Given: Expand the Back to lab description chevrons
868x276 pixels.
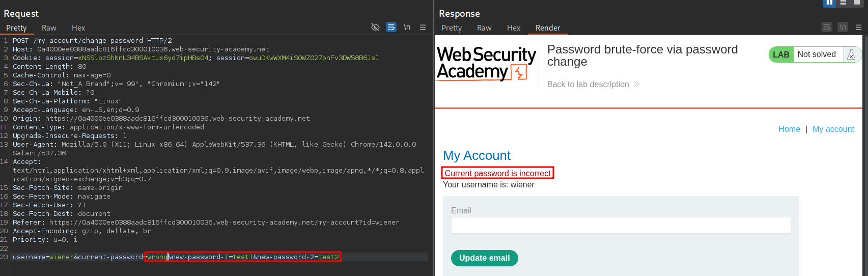Looking at the screenshot, I should coord(636,84).
